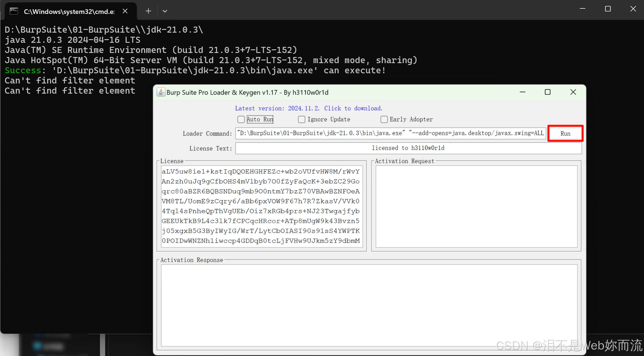Minimize the terminal window
The image size is (644, 356).
(x=583, y=9)
